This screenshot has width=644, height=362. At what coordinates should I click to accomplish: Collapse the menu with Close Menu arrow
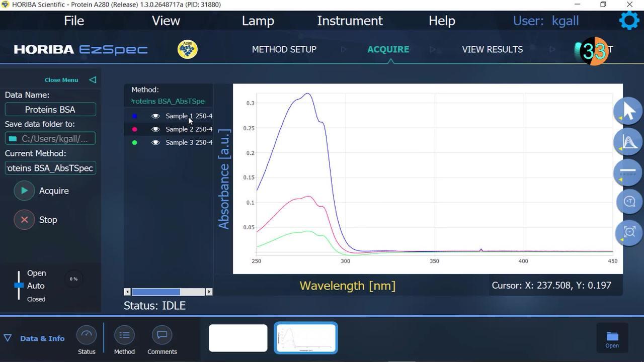click(x=93, y=80)
